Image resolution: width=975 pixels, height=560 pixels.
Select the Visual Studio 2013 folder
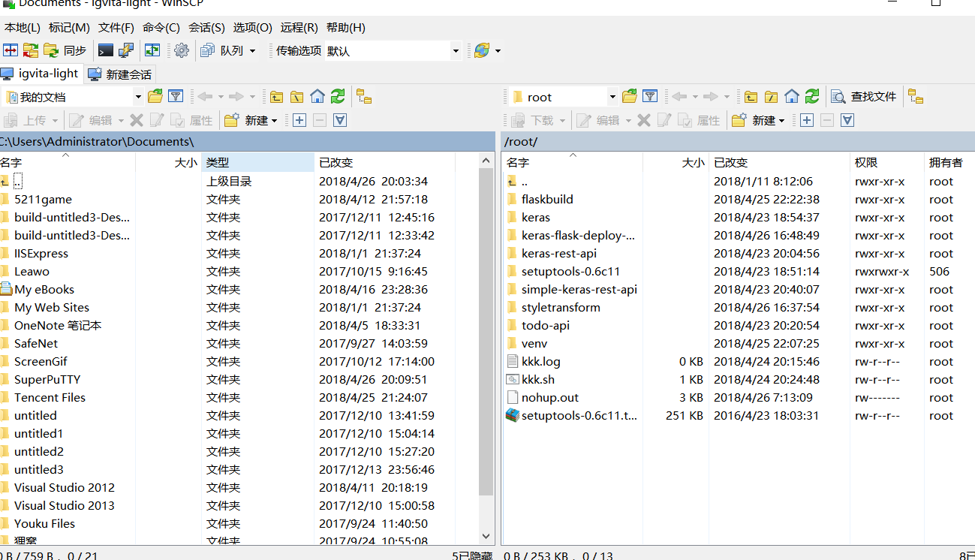pyautogui.click(x=64, y=506)
